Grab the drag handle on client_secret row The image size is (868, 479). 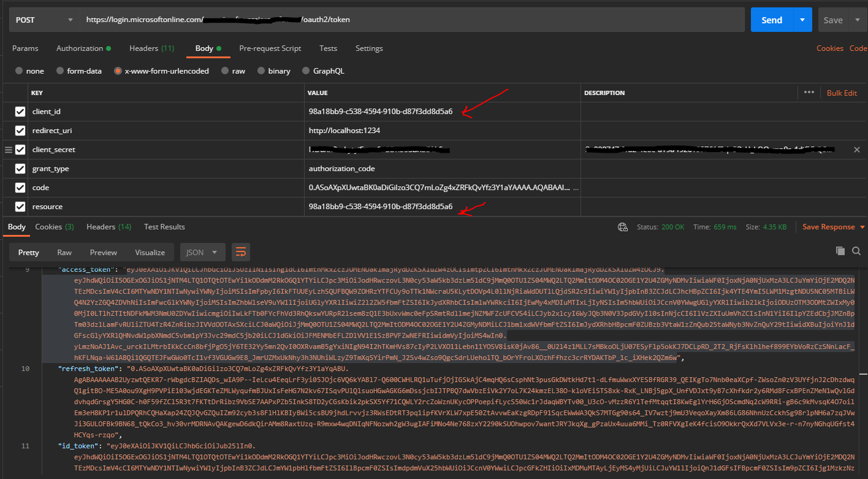click(8, 150)
